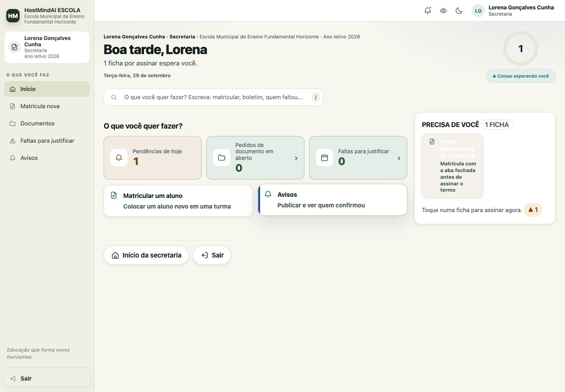This screenshot has width=565, height=392.
Task: Click 'Toque numa ficha para assinar agora.' text
Action: point(472,210)
